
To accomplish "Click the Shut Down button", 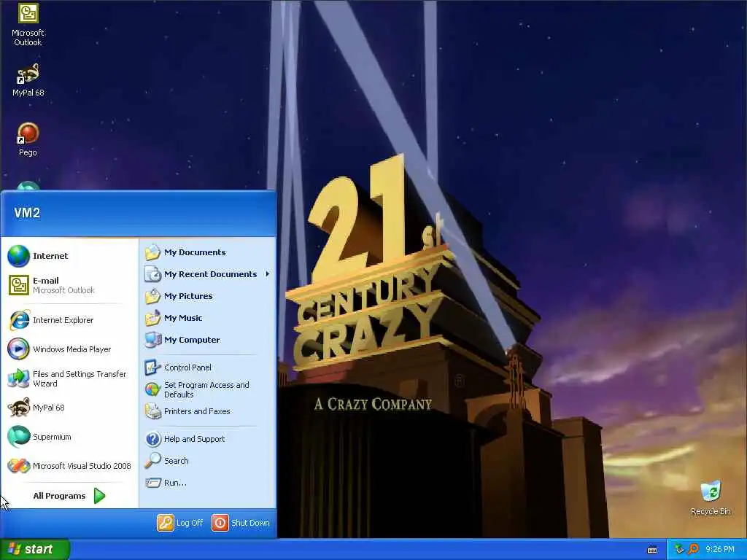I will click(241, 523).
